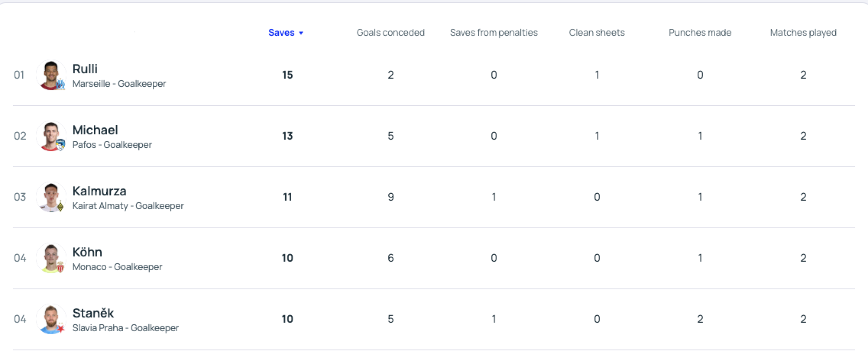The image size is (868, 351).
Task: Click the Marseille club badge icon
Action: point(61,84)
